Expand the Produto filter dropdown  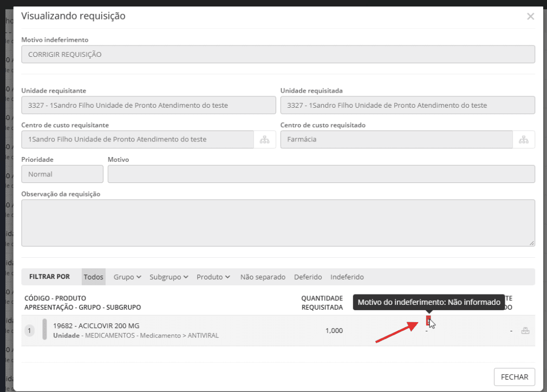click(213, 277)
